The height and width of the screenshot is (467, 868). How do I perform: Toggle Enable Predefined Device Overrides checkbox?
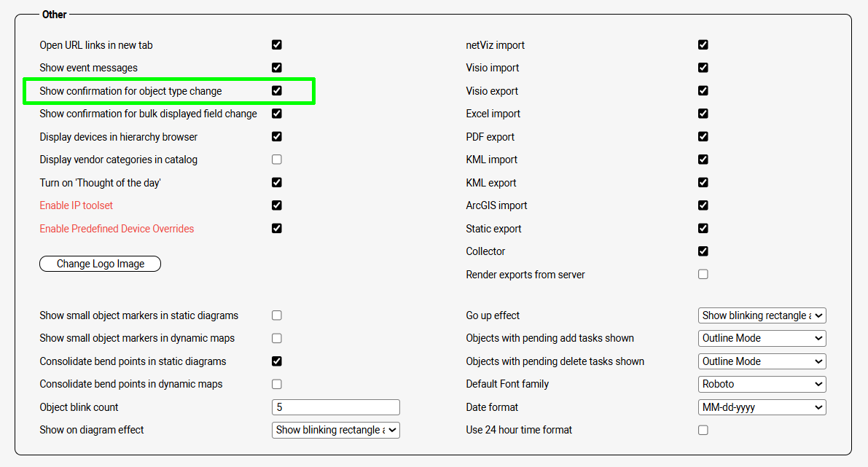point(277,228)
